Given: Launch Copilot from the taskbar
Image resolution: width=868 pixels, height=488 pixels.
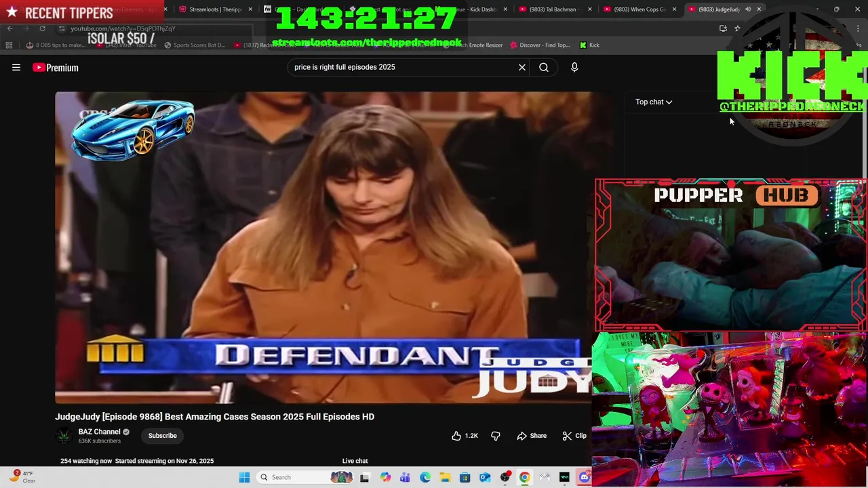Looking at the screenshot, I should click(385, 477).
